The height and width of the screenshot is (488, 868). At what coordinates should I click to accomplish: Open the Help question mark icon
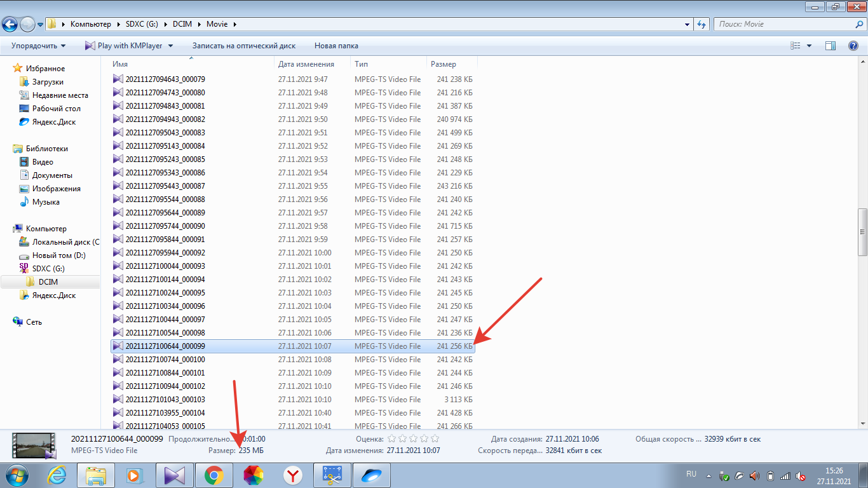pos(853,46)
